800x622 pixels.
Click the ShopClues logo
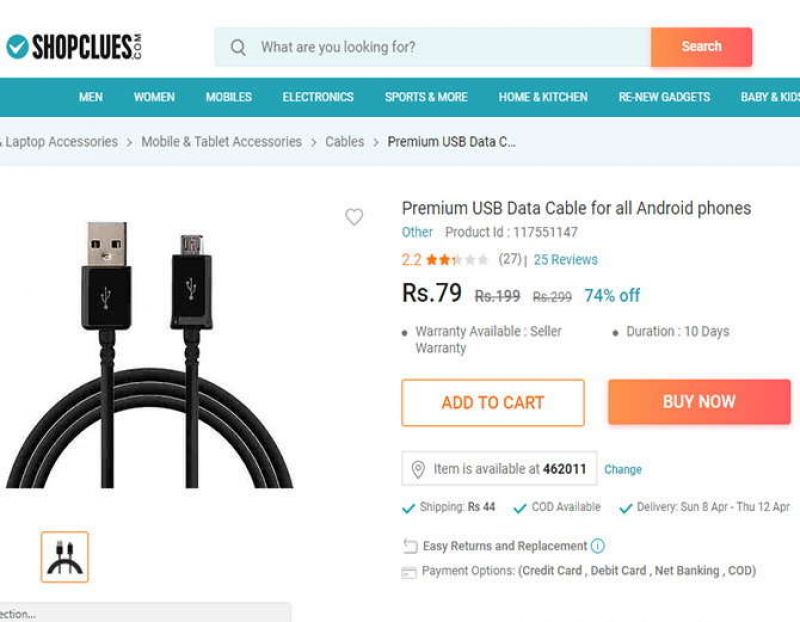click(x=73, y=46)
